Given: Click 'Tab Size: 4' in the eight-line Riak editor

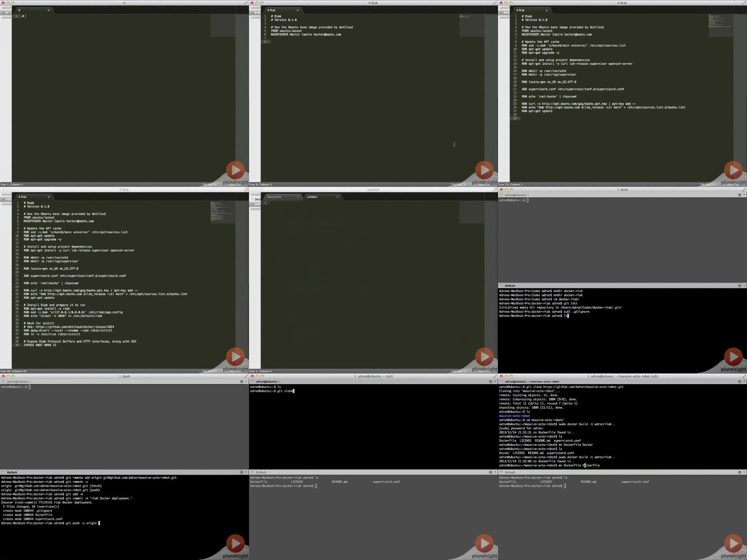Looking at the screenshot, I should click(458, 185).
